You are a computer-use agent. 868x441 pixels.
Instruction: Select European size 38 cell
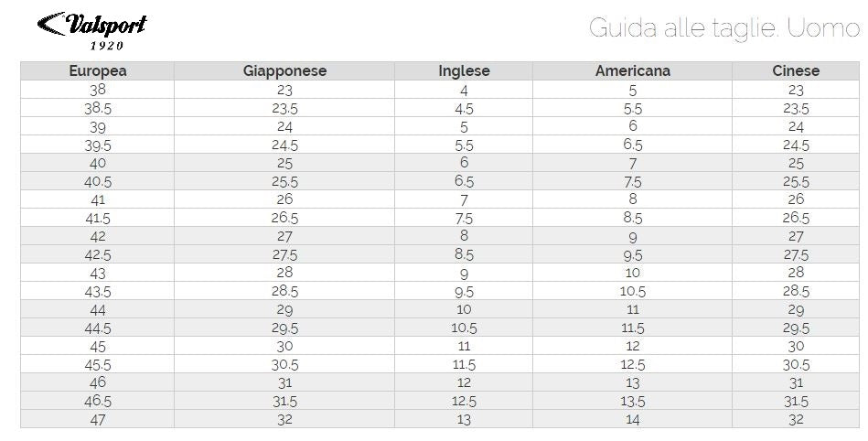point(98,90)
